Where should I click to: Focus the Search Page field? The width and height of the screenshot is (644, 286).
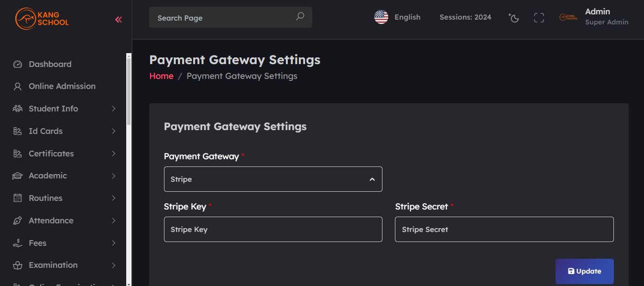(x=230, y=17)
